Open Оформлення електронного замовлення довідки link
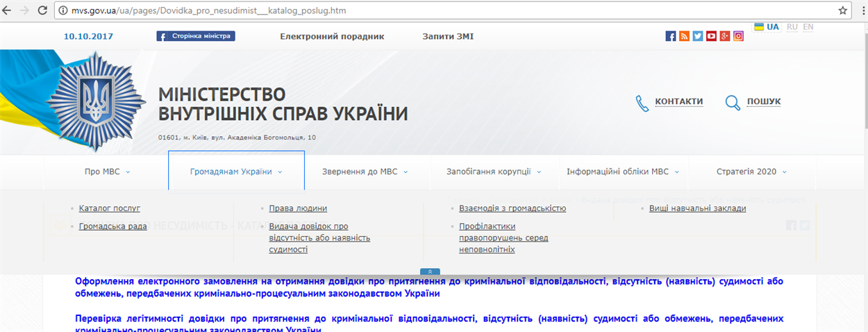Viewport: 868px width, 332px height. 429,288
